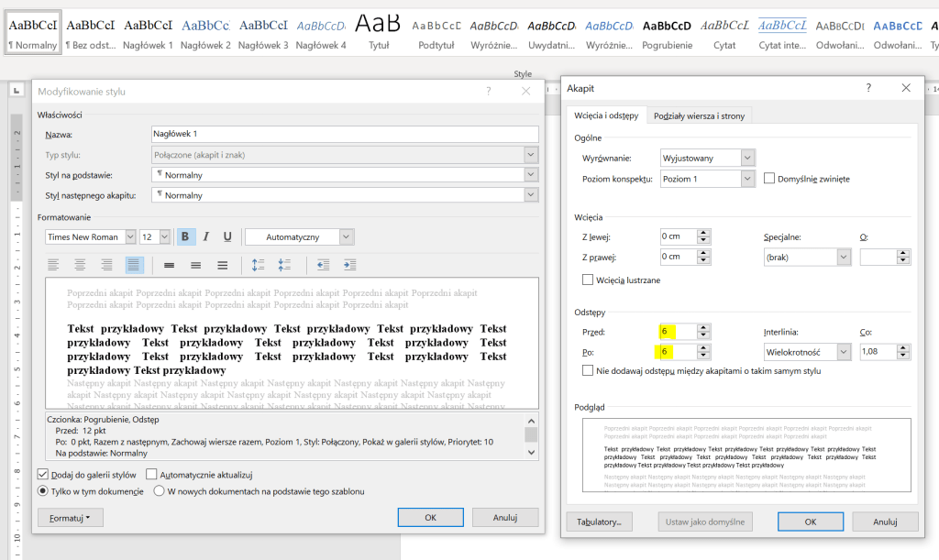Uncheck Dodaj do galerii stylów
The width and height of the screenshot is (939, 560).
click(x=43, y=475)
